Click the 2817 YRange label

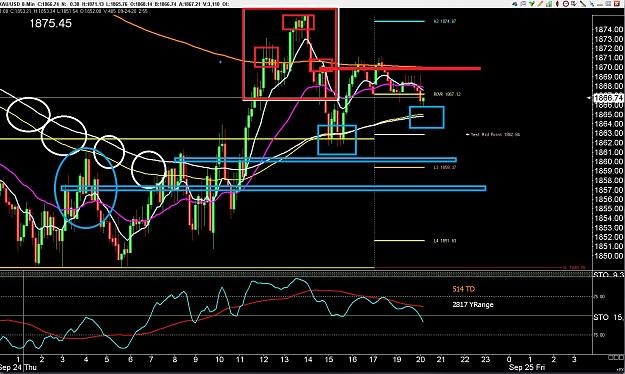pyautogui.click(x=473, y=305)
